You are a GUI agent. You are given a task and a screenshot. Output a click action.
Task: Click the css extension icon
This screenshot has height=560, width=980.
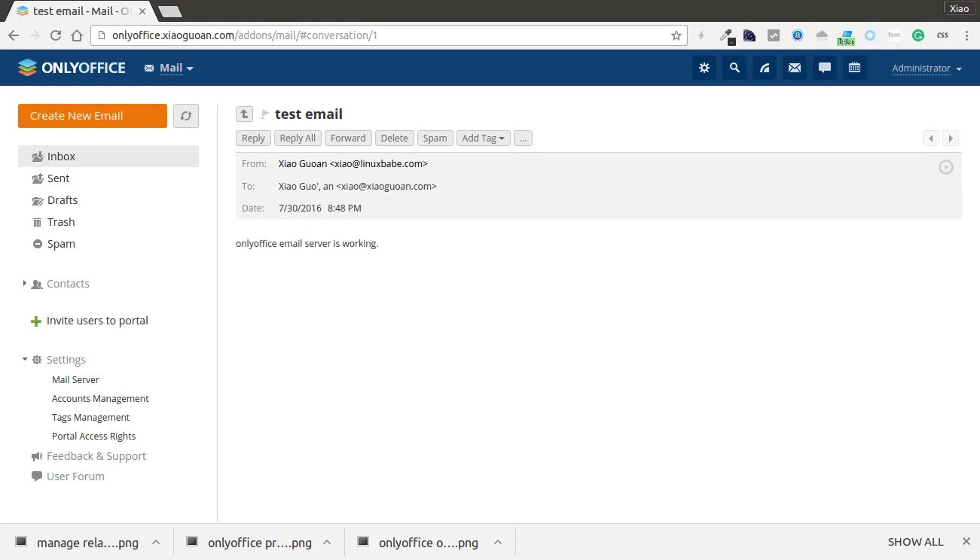pyautogui.click(x=942, y=35)
